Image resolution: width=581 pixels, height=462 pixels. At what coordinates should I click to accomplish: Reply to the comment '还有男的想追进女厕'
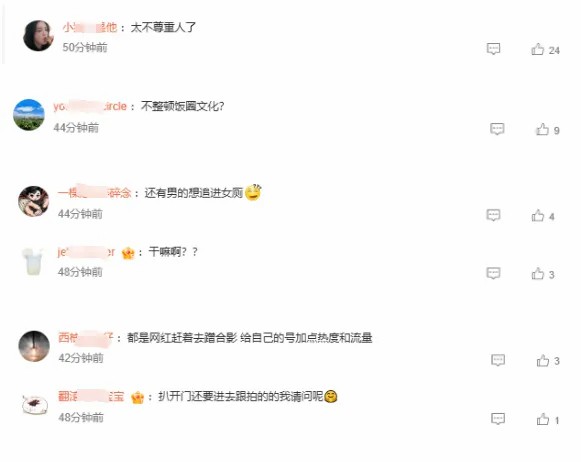point(493,215)
